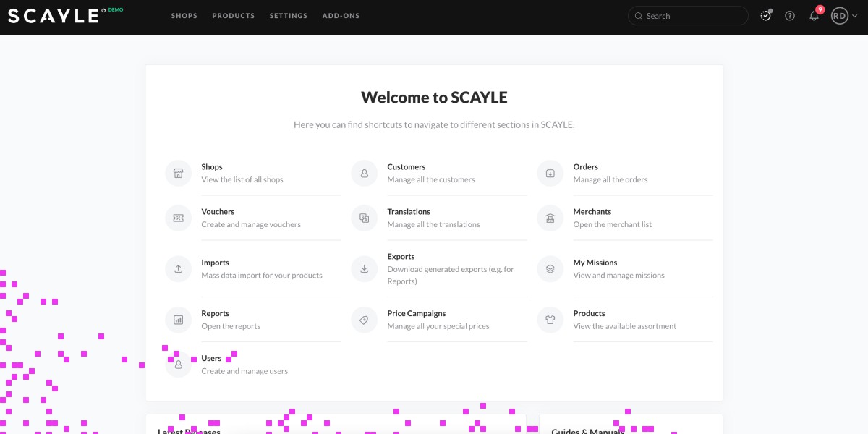Screen dimensions: 868x434
Task: Open the notifications bell
Action: click(814, 16)
